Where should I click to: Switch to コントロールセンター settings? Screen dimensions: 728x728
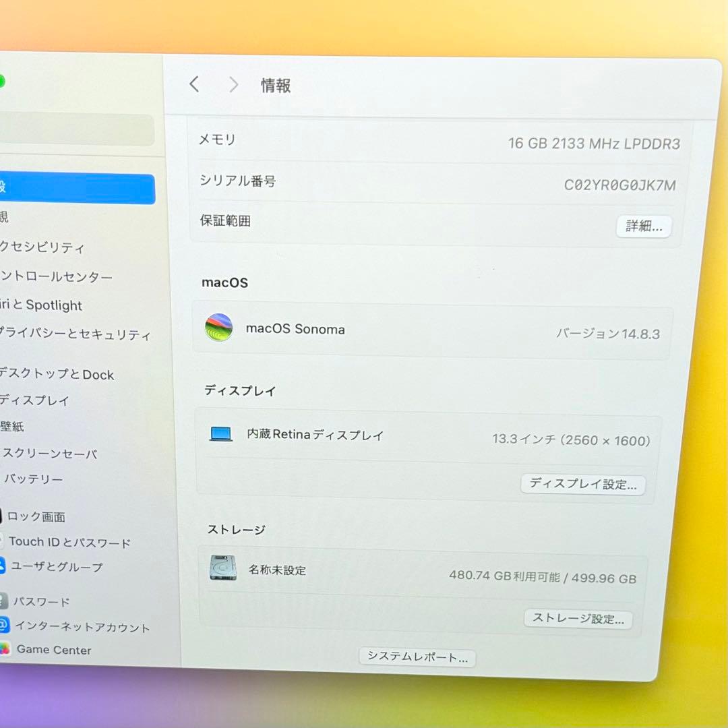(x=54, y=276)
